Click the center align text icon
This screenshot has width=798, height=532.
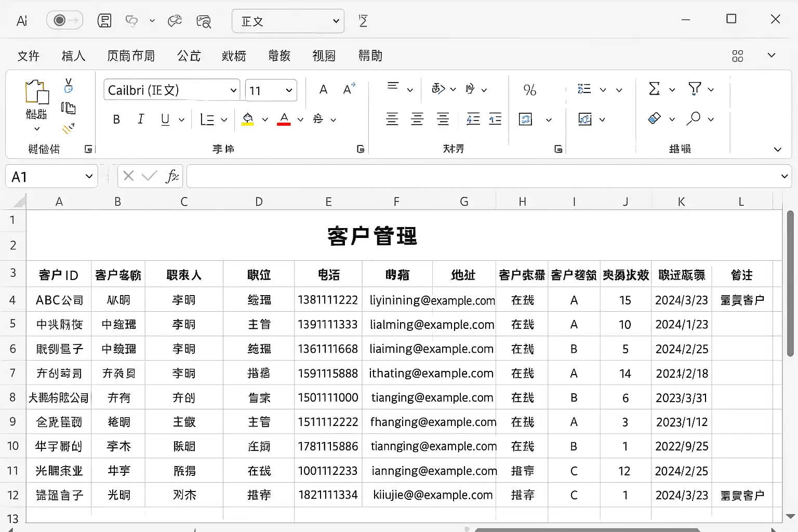click(x=417, y=119)
